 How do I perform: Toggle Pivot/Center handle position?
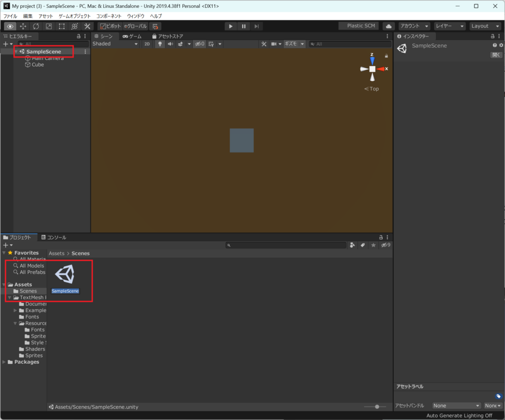click(110, 27)
